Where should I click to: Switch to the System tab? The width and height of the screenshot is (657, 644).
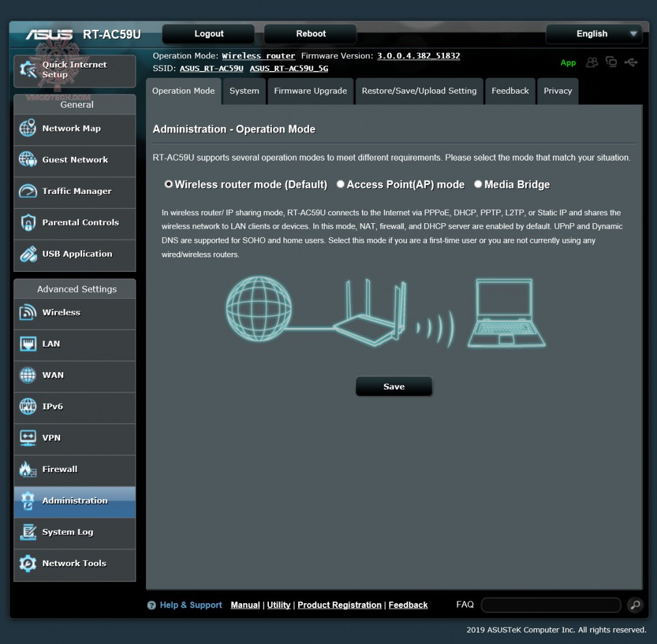tap(245, 91)
